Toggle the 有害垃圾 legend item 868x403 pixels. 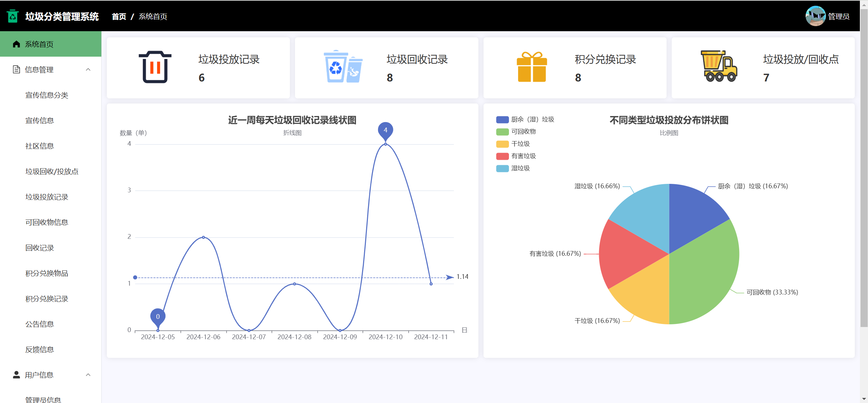523,156
